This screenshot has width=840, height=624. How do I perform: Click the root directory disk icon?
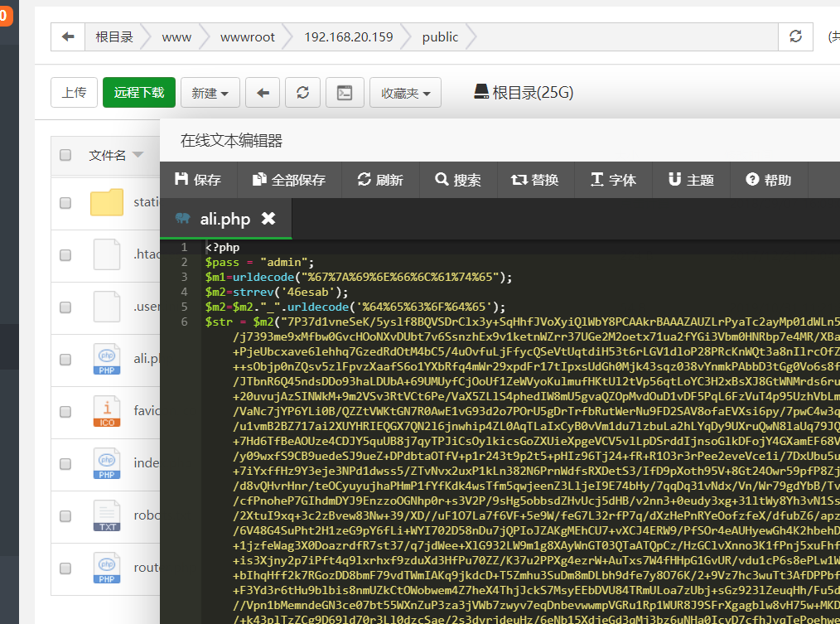click(x=481, y=92)
